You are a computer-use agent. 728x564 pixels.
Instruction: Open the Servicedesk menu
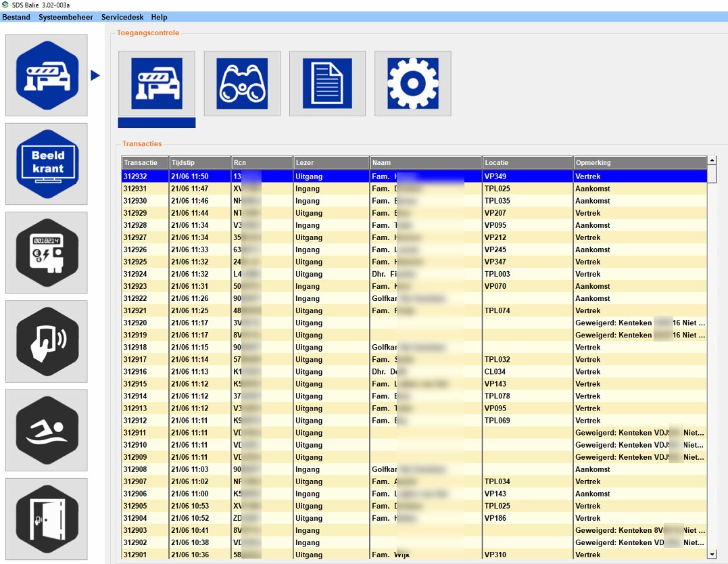(122, 17)
